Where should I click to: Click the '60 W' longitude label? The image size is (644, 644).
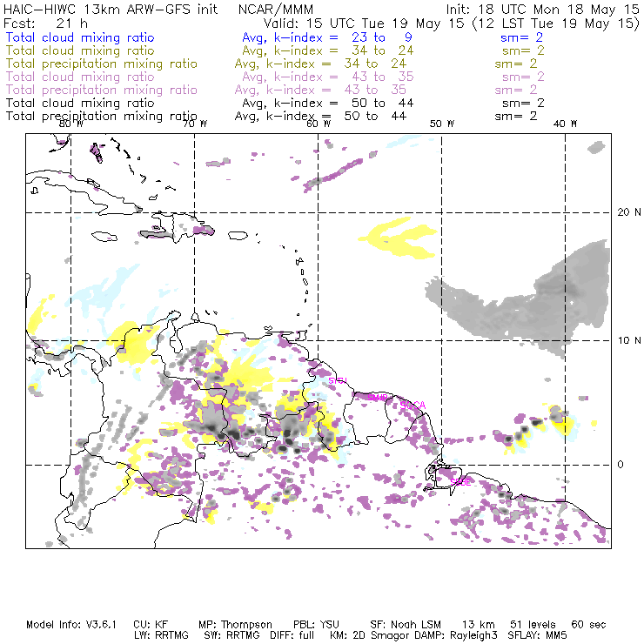319,124
